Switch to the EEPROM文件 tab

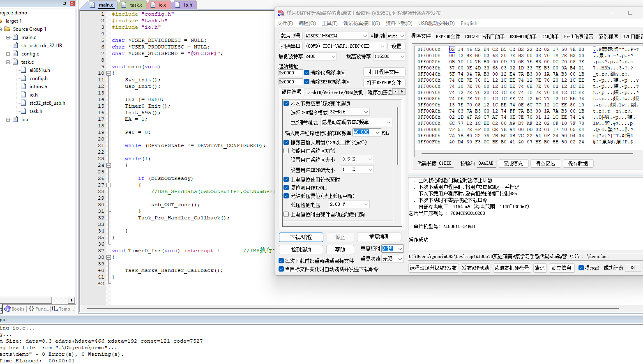click(x=448, y=37)
